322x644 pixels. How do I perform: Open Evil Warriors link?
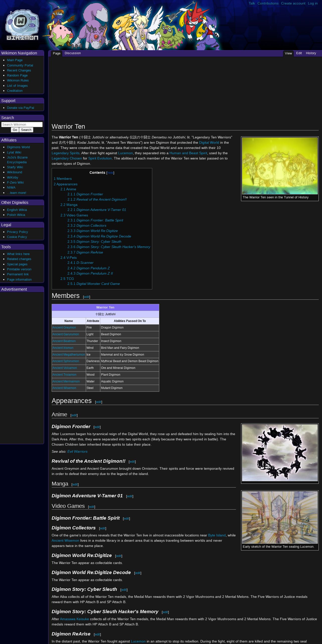click(77, 452)
